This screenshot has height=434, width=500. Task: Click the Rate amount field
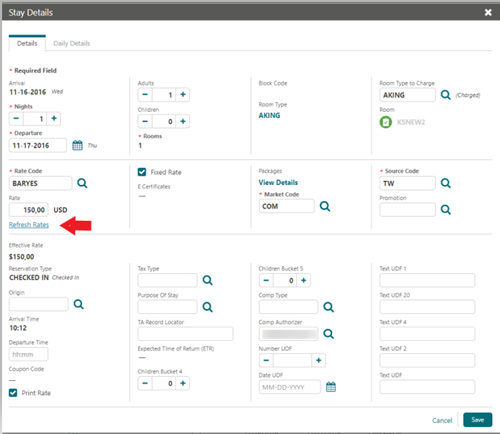[x=29, y=210]
